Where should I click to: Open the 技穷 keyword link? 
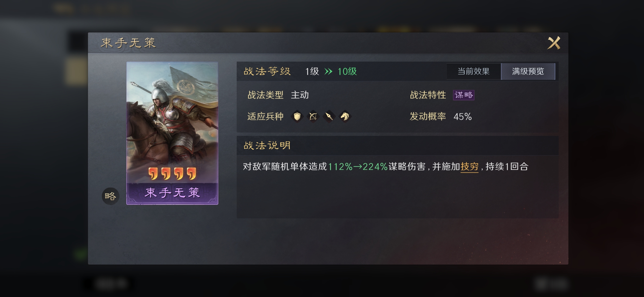pos(470,167)
